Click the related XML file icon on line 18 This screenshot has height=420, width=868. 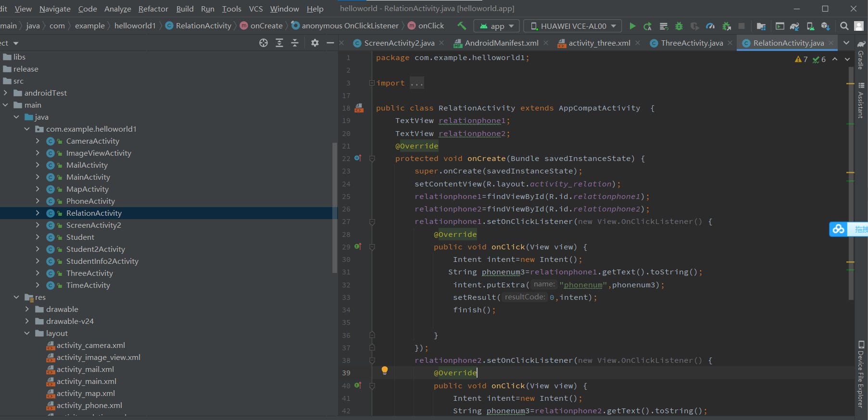click(359, 108)
